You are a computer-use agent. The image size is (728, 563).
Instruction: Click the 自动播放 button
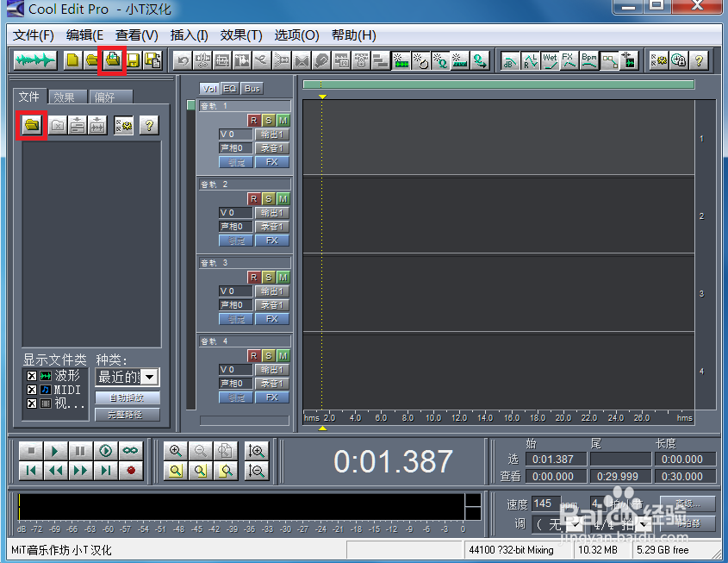[128, 397]
